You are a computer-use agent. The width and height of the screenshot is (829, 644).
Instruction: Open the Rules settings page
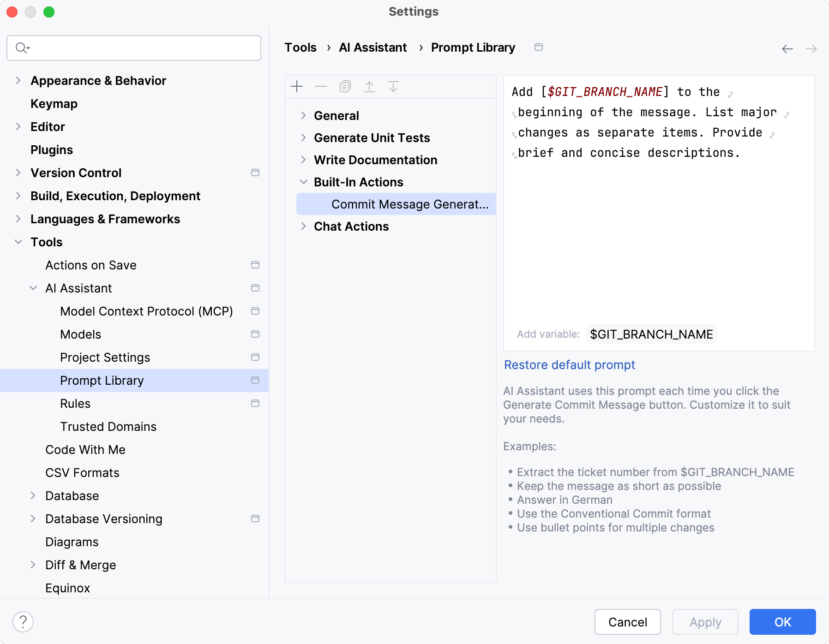pos(75,404)
